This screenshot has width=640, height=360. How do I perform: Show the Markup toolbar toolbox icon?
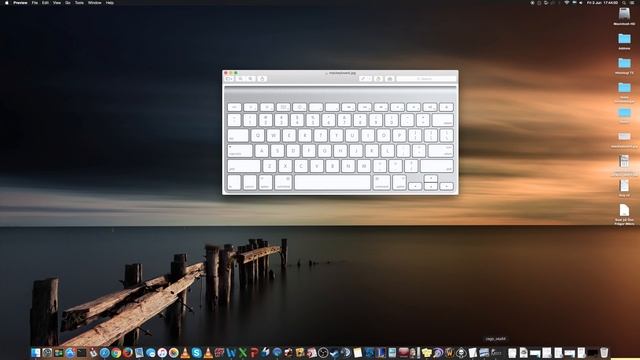[x=390, y=79]
